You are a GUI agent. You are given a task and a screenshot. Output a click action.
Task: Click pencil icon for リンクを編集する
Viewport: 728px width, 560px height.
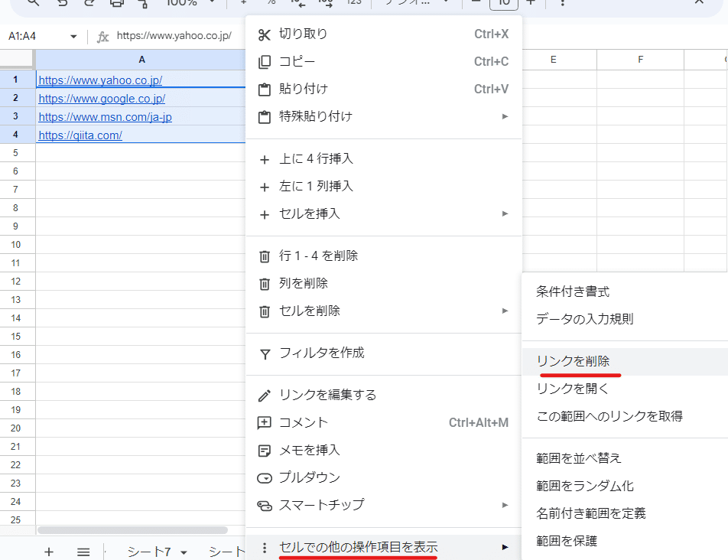pyautogui.click(x=264, y=396)
